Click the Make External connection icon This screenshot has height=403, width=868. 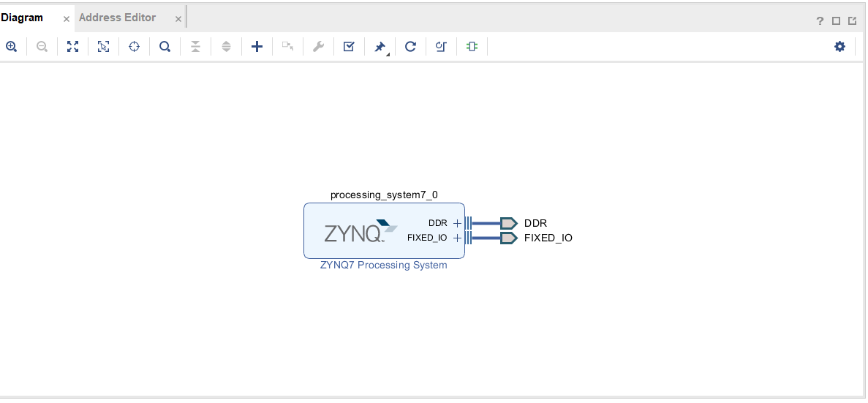tap(287, 47)
